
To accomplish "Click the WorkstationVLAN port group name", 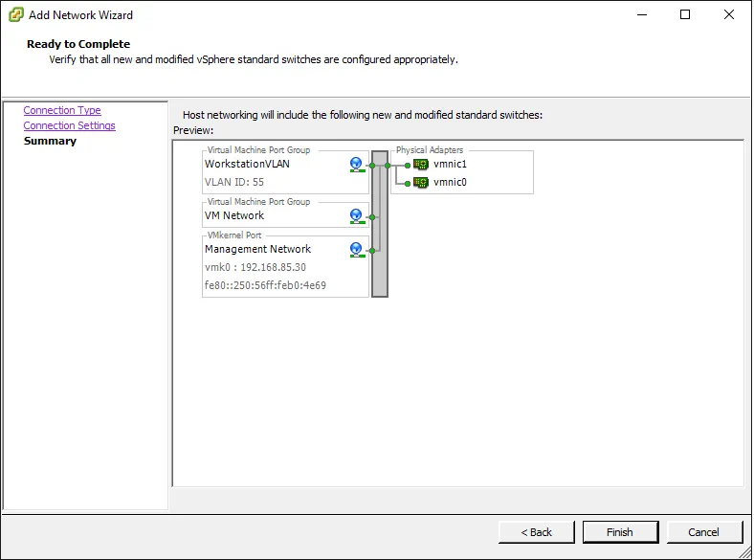I will coord(247,165).
